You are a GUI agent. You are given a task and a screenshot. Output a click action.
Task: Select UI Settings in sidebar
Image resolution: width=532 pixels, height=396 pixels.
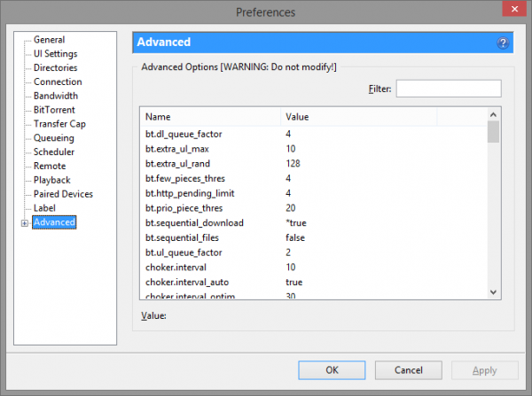tap(55, 54)
